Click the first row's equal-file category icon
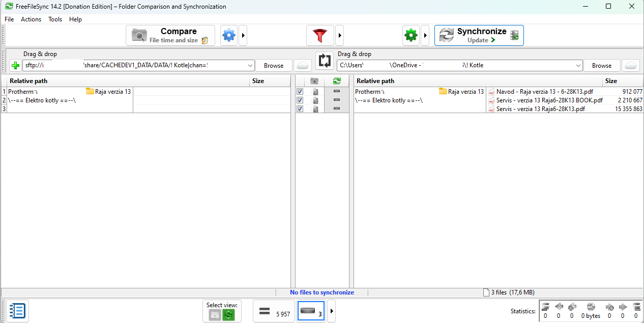644x323 pixels. 315,92
